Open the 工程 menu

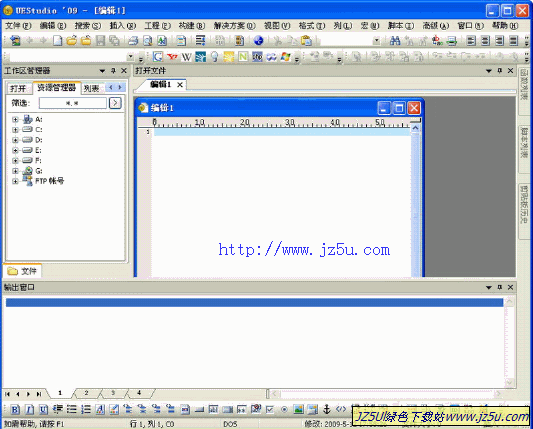[157, 25]
